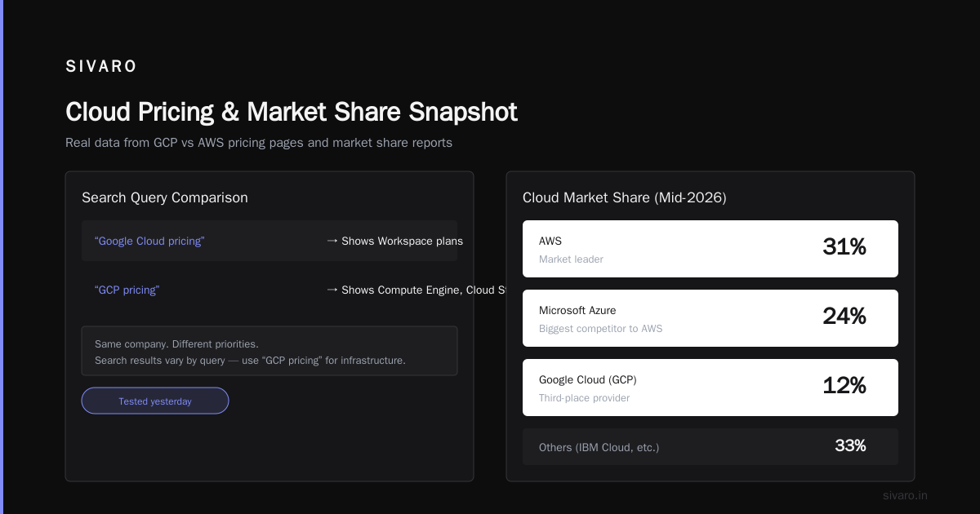980x514 pixels.
Task: Open the Microsoft Azure share card
Action: (x=710, y=318)
